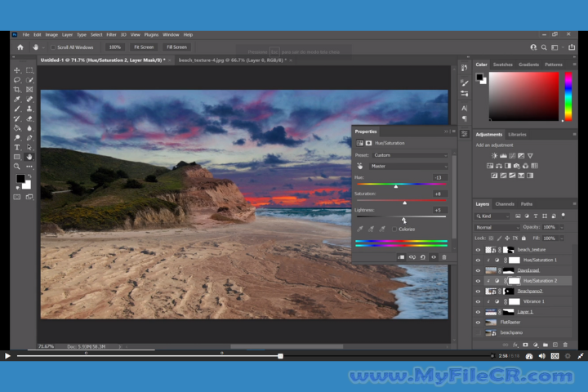This screenshot has width=588, height=392.
Task: Select the Brush tool
Action: coord(17,109)
